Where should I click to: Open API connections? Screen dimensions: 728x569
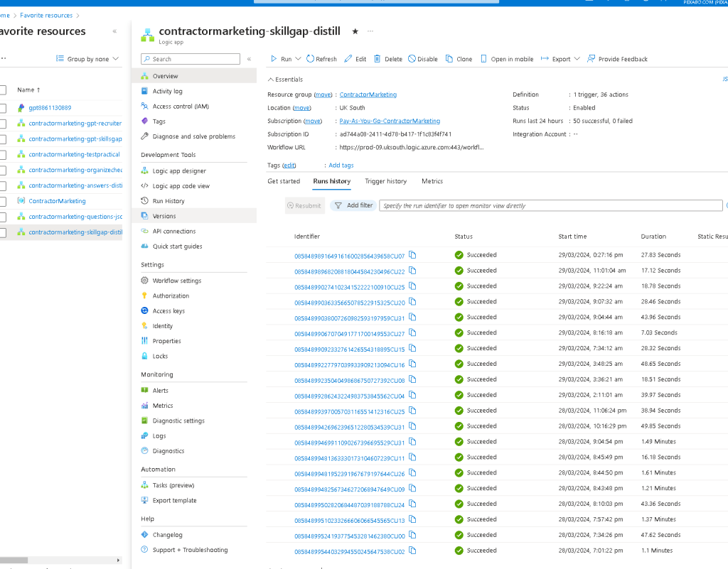point(174,231)
